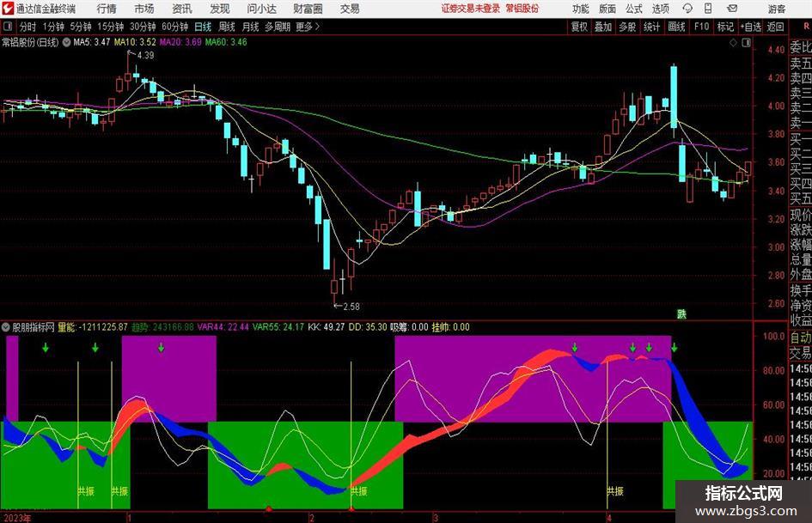The height and width of the screenshot is (523, 812).
Task: Activate the 画线 drawing tool button
Action: tap(676, 27)
